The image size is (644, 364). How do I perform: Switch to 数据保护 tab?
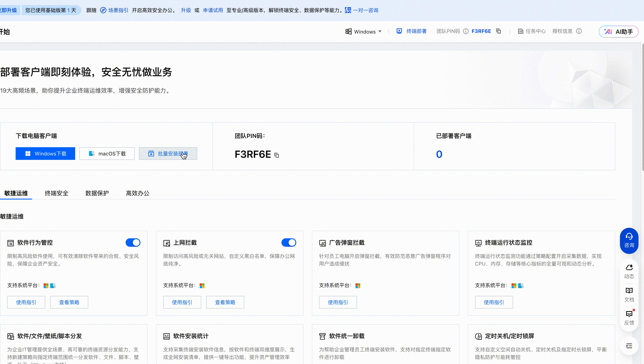pos(97,193)
